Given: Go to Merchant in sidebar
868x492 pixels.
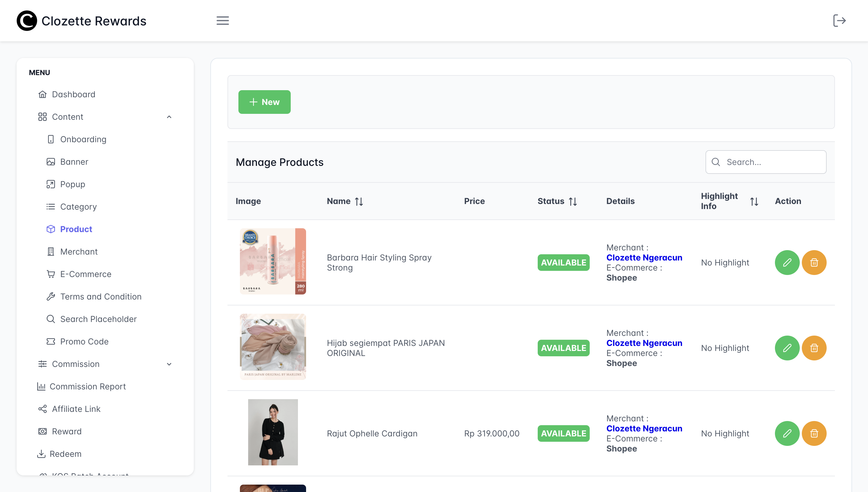Looking at the screenshot, I should pyautogui.click(x=79, y=252).
